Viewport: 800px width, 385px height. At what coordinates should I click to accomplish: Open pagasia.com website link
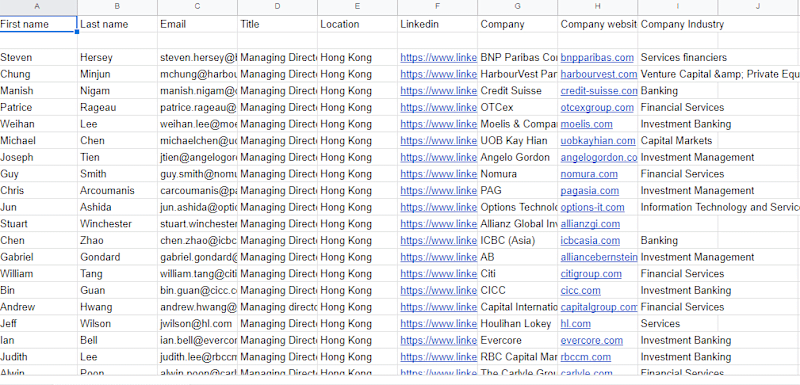coord(589,191)
